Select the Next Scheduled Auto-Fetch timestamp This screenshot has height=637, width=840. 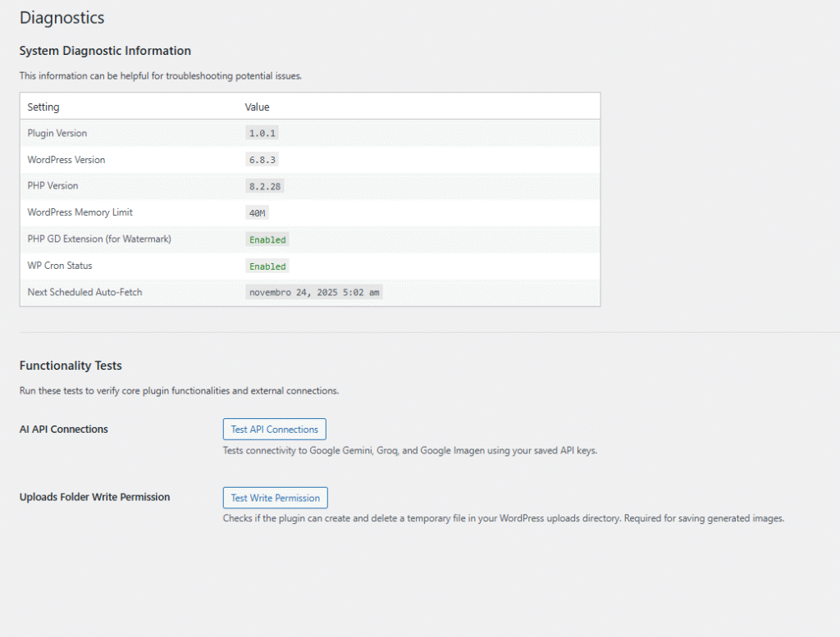click(x=314, y=292)
